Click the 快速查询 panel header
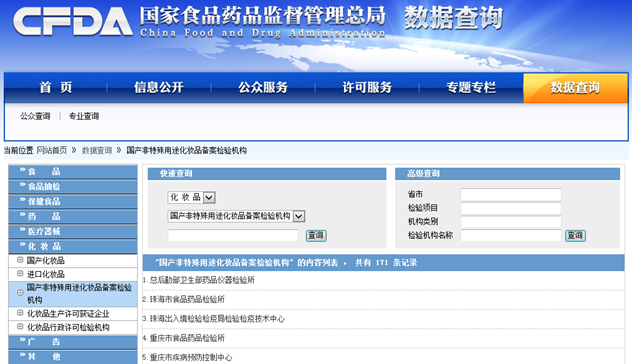 click(x=267, y=174)
